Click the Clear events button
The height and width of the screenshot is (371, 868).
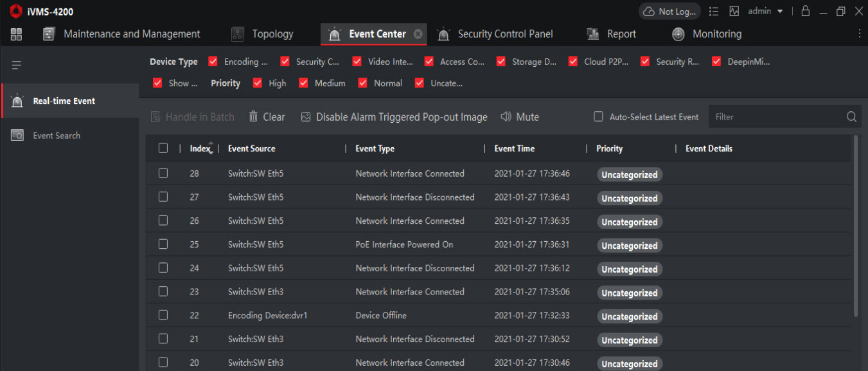(x=267, y=117)
